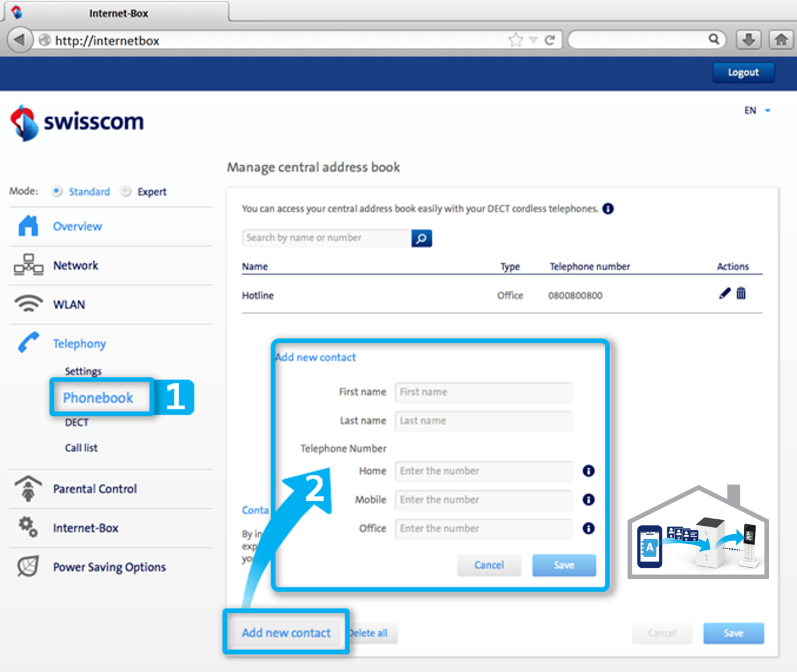Click the address bar history dropdown arrow
Viewport: 797px width, 672px height.
[x=533, y=40]
